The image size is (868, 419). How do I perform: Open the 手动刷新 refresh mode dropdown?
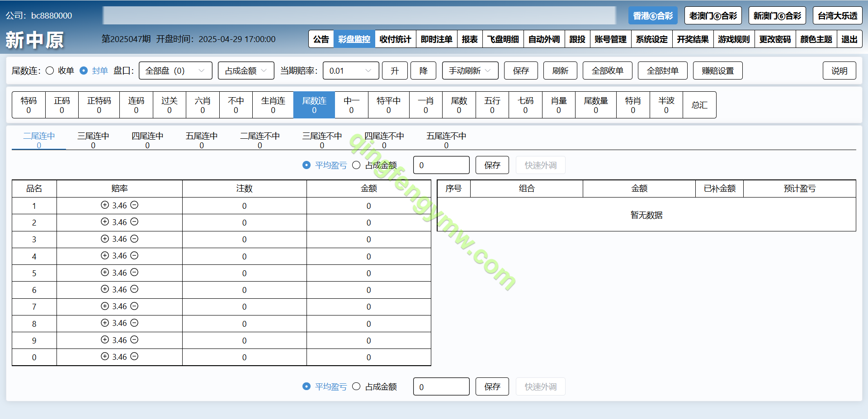click(x=470, y=71)
